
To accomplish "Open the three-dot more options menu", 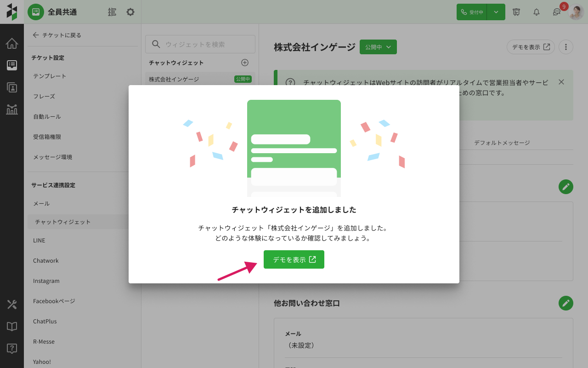I will [566, 47].
